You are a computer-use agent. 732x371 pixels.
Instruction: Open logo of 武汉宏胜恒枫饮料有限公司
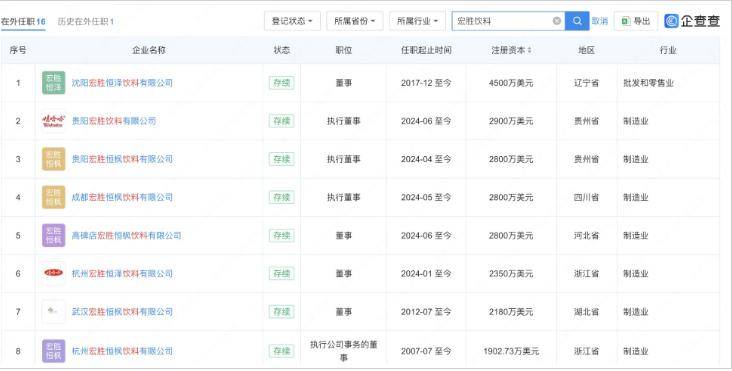click(54, 312)
